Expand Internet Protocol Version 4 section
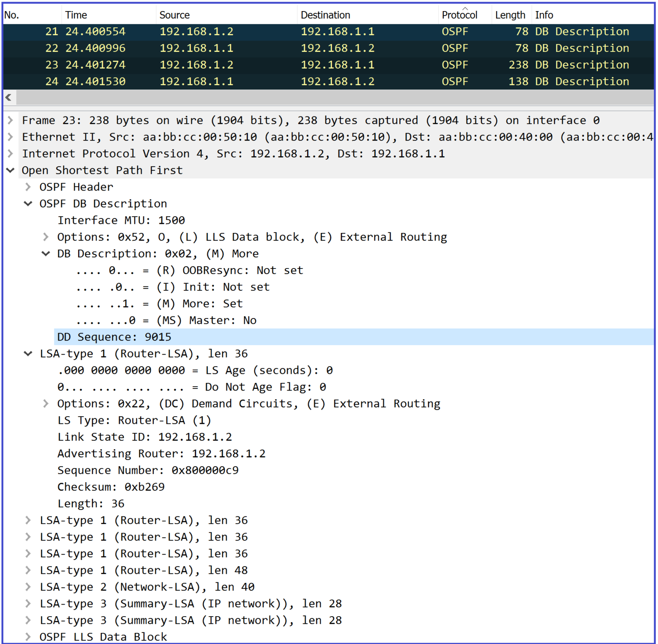Image resolution: width=658 pixels, height=644 pixels. click(10, 154)
